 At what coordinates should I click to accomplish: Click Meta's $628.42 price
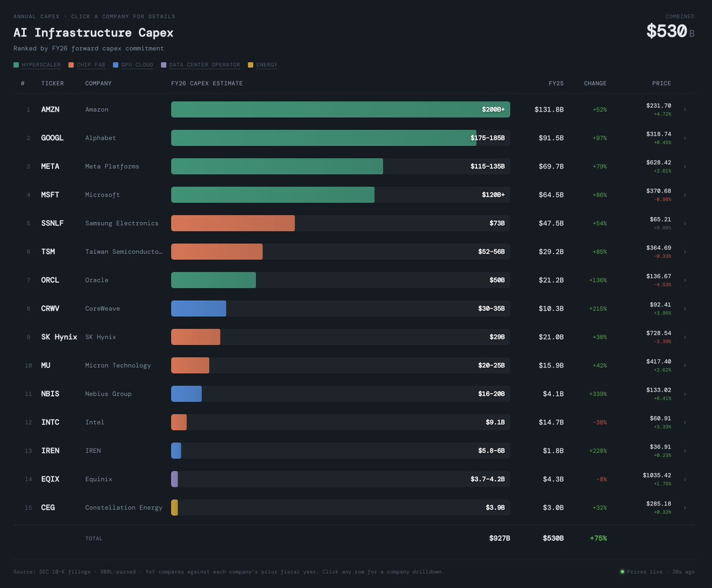(x=659, y=163)
